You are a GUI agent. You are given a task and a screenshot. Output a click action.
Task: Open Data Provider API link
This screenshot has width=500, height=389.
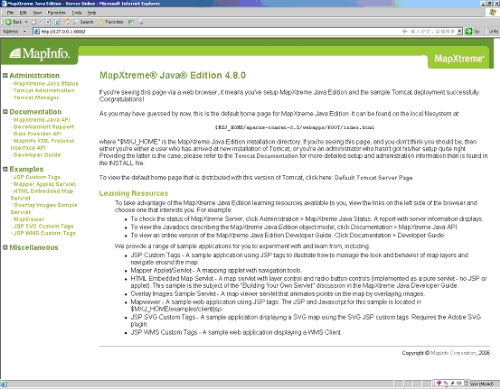38,134
